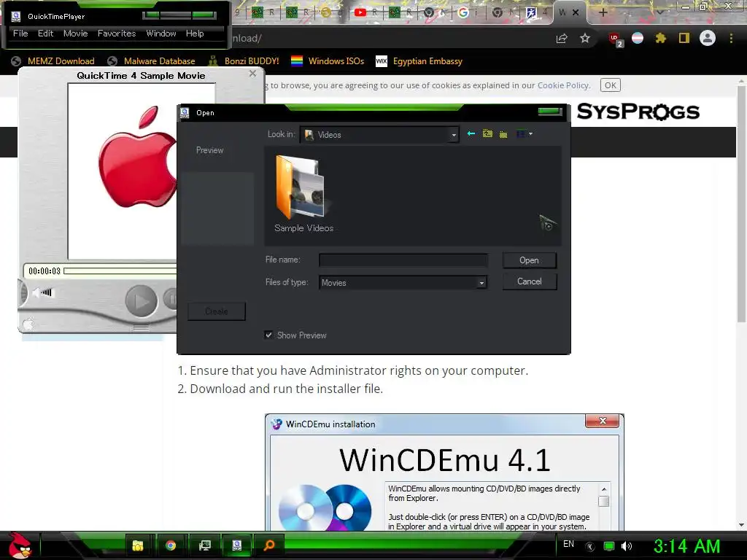747x560 pixels.
Task: Open the Windows ISOs bookmark
Action: [x=328, y=61]
